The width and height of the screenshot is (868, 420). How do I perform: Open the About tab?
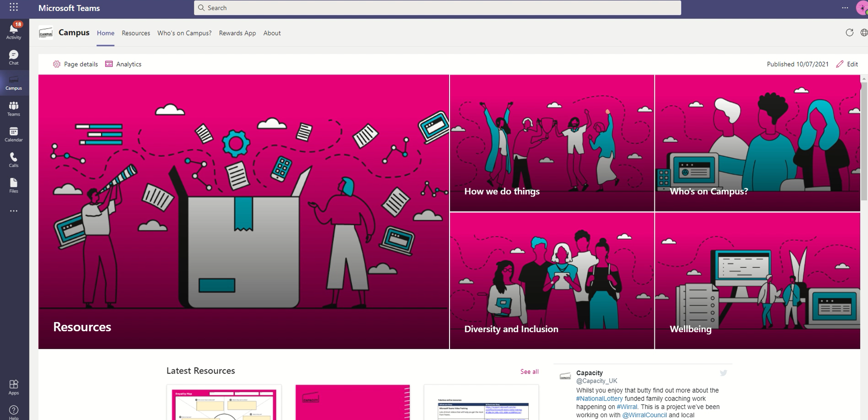point(272,33)
